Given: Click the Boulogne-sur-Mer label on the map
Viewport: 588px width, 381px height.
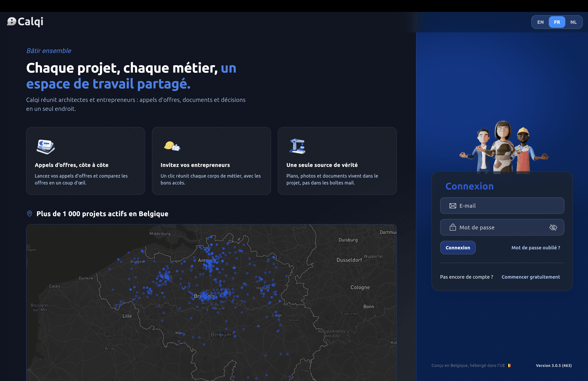Looking at the screenshot, I should [x=40, y=307].
